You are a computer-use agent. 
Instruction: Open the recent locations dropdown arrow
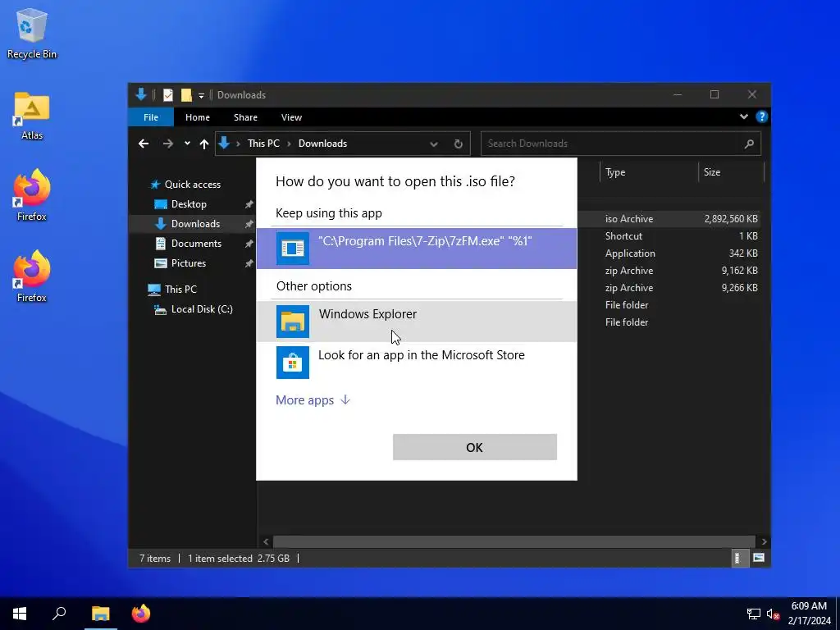[x=187, y=144]
